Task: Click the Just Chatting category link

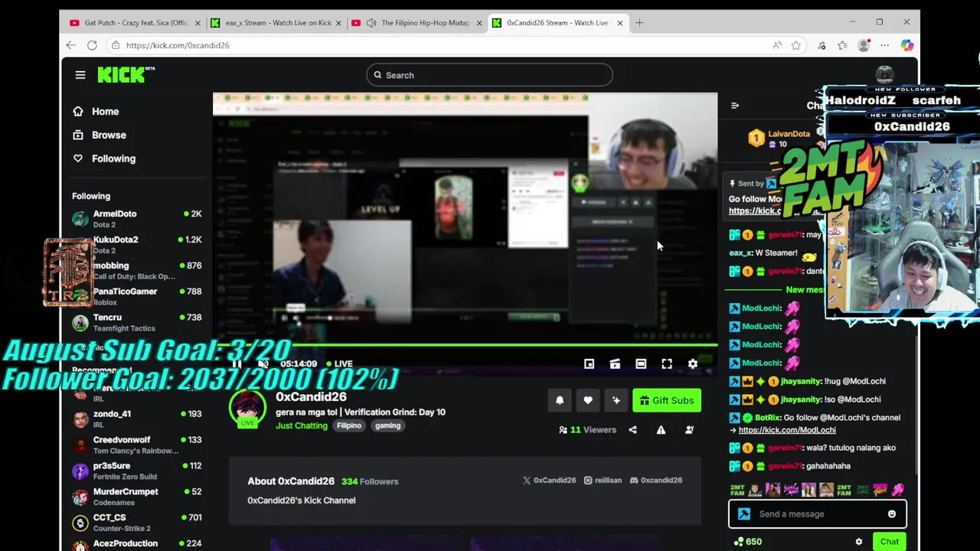Action: [x=302, y=425]
